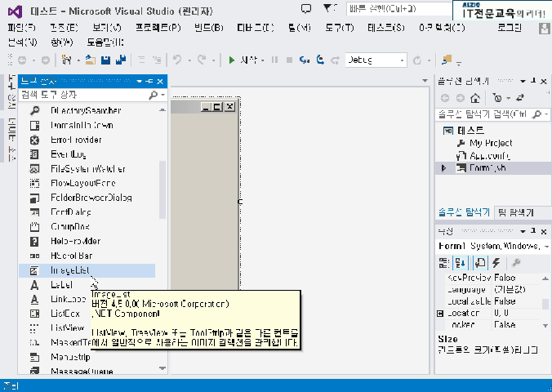The image size is (552, 392).
Task: Switch to the 팀 탐색기 tab
Action: coord(516,212)
